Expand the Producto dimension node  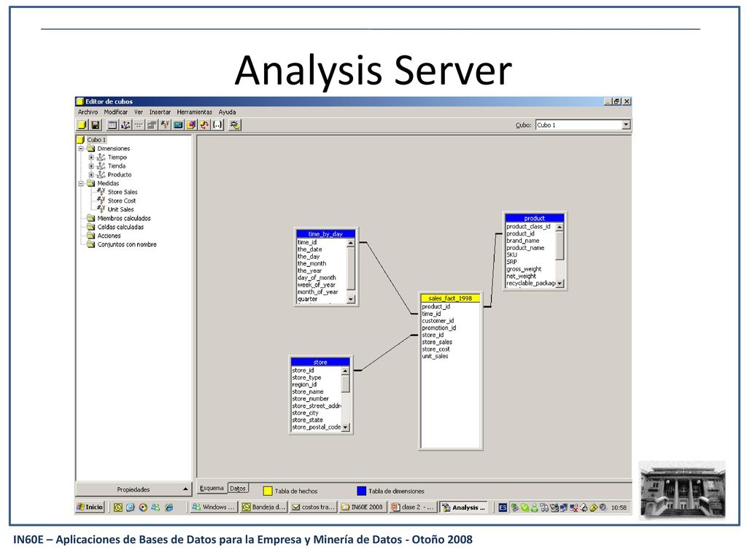(91, 175)
